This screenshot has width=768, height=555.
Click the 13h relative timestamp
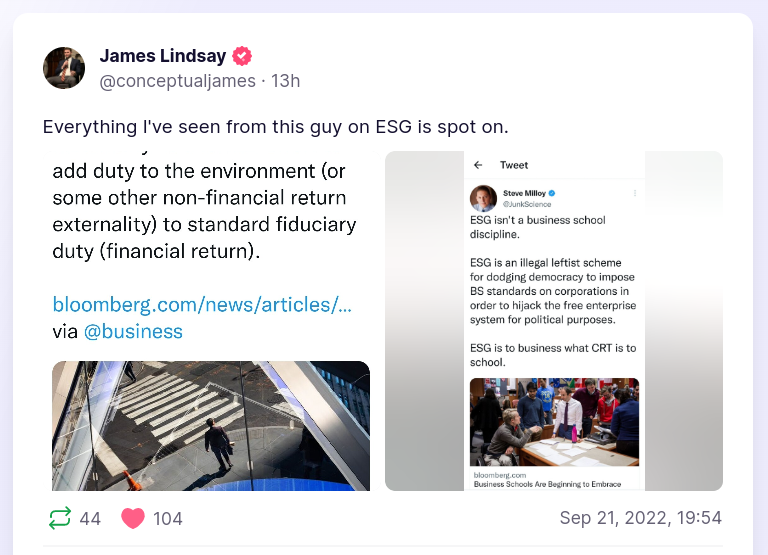[284, 81]
